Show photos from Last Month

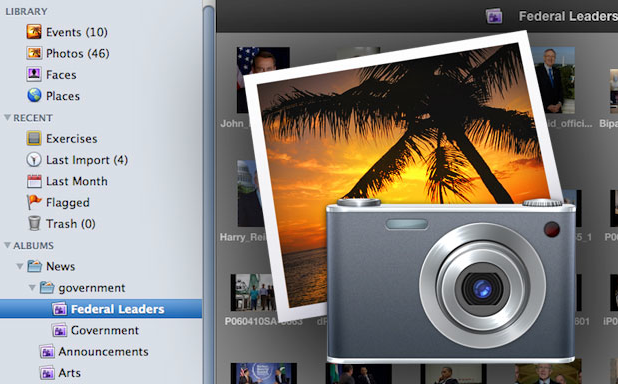[x=76, y=181]
